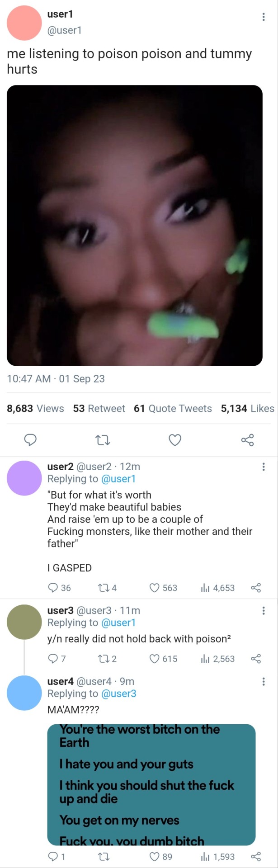Share user1's main tweet
Viewport: 278px width, 868px height.
pos(247,440)
